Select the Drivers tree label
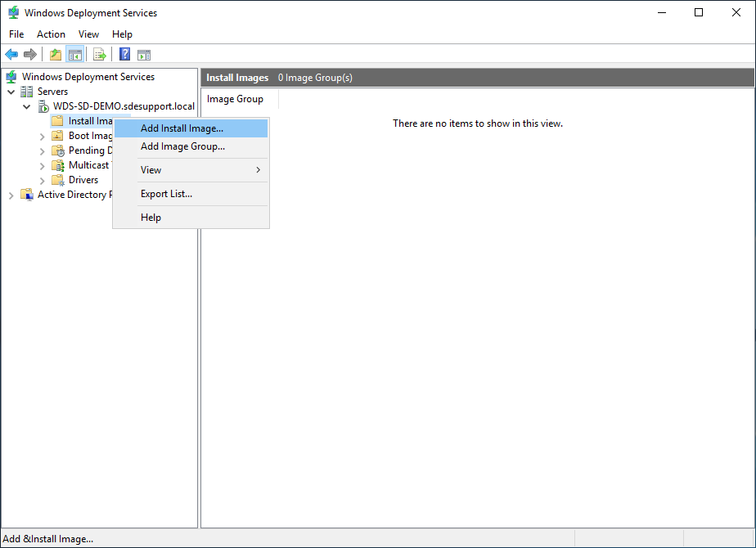Image resolution: width=756 pixels, height=548 pixels. [x=83, y=180]
